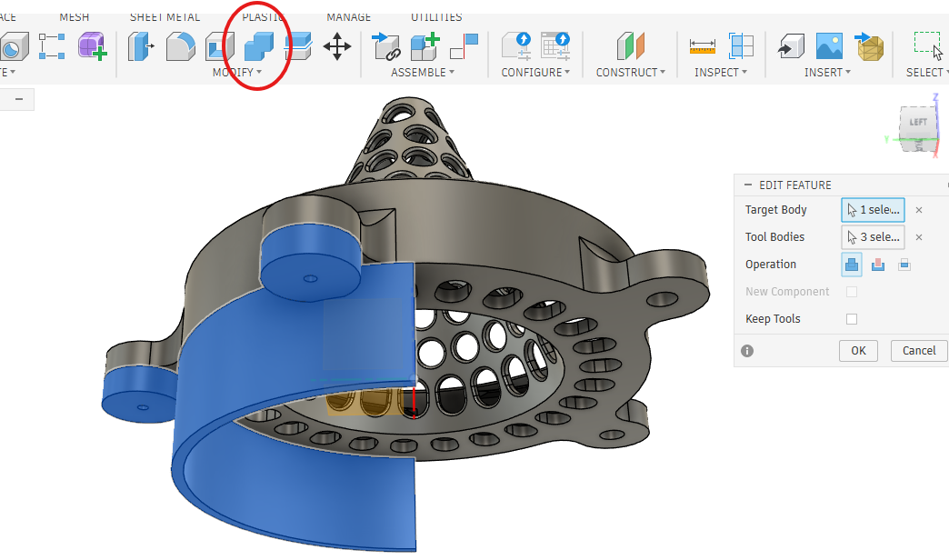Open the UTILITIES tab

[436, 17]
